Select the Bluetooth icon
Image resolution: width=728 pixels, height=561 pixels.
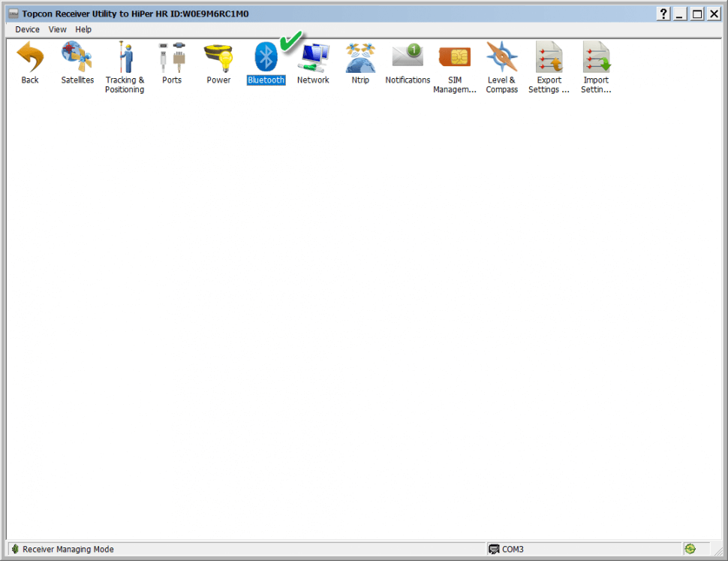click(266, 56)
